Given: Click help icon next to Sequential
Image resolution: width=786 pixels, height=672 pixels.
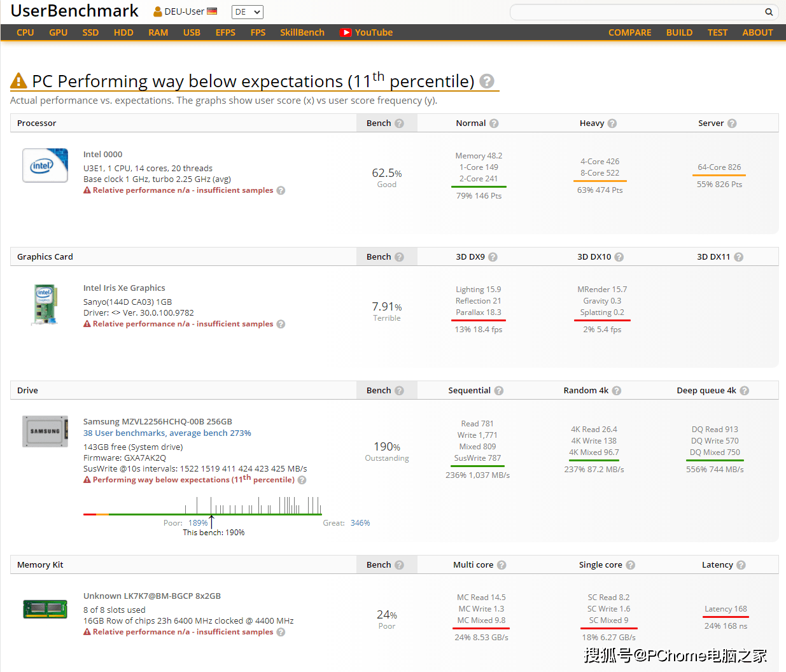Looking at the screenshot, I should click(x=499, y=391).
